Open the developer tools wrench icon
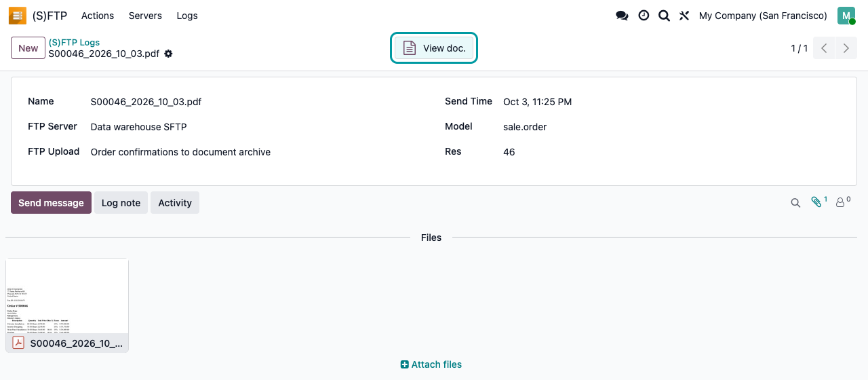Screen dimensions: 868x380 (x=684, y=16)
